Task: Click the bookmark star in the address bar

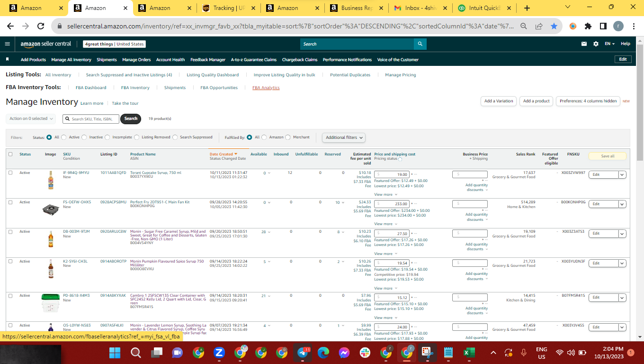Action: (554, 27)
